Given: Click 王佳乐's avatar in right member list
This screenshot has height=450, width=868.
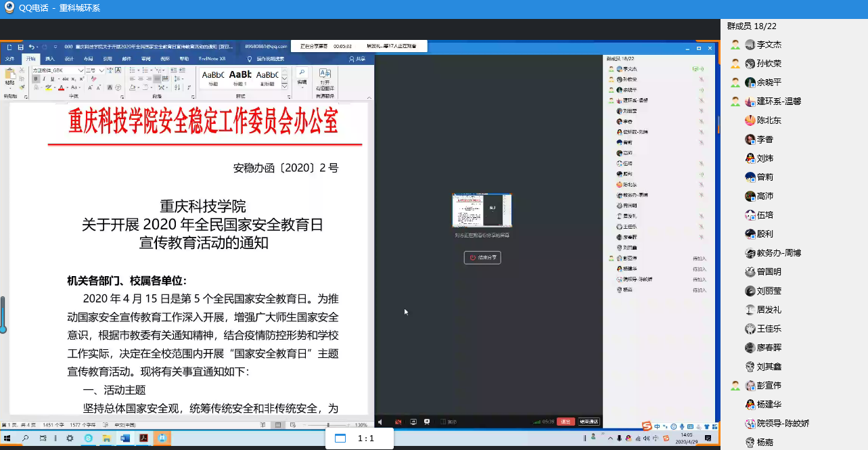Looking at the screenshot, I should [750, 329].
